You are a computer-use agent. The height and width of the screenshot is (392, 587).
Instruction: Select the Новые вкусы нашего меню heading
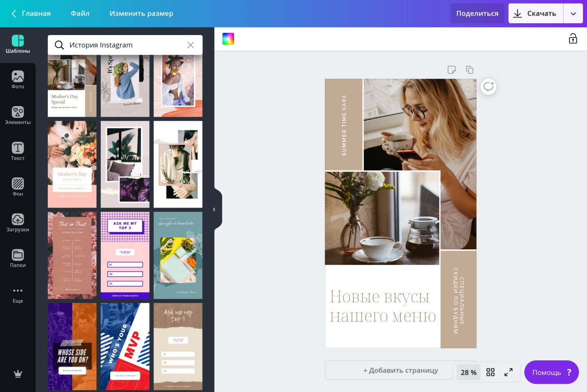pyautogui.click(x=383, y=306)
